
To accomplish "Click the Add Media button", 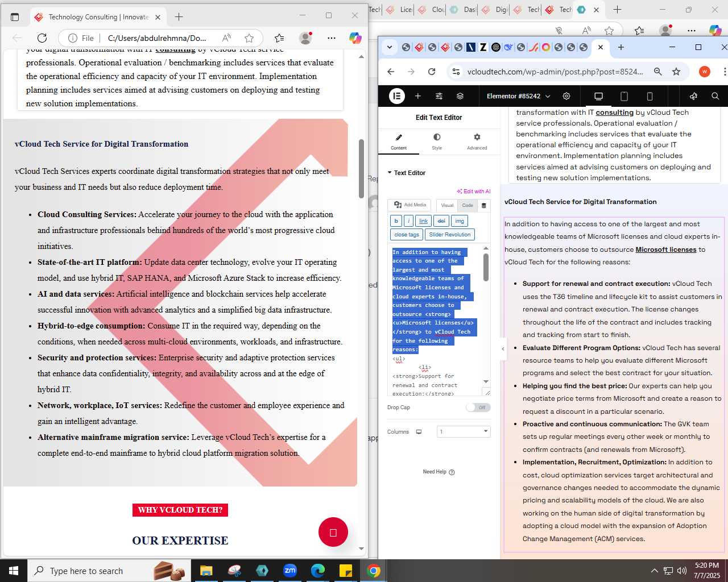I will point(409,205).
